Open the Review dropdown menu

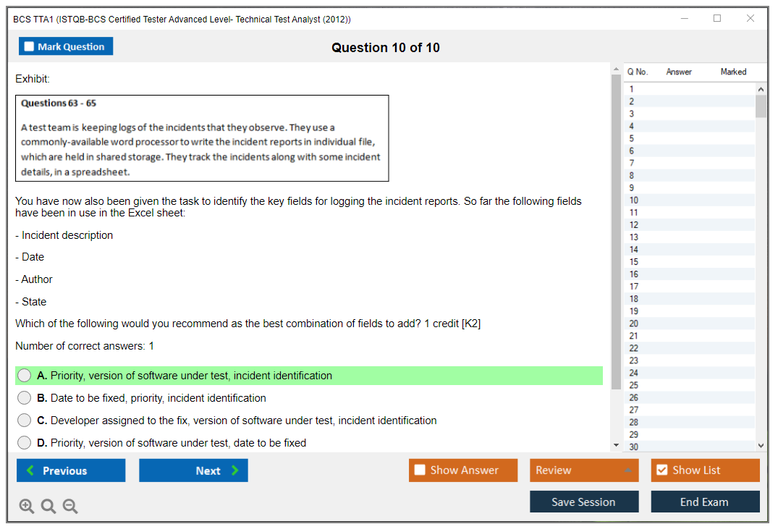(x=584, y=470)
